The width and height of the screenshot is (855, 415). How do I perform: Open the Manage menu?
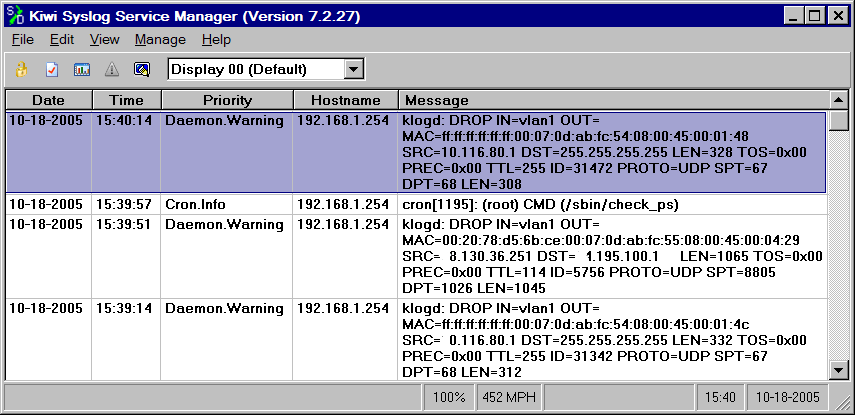(x=160, y=40)
